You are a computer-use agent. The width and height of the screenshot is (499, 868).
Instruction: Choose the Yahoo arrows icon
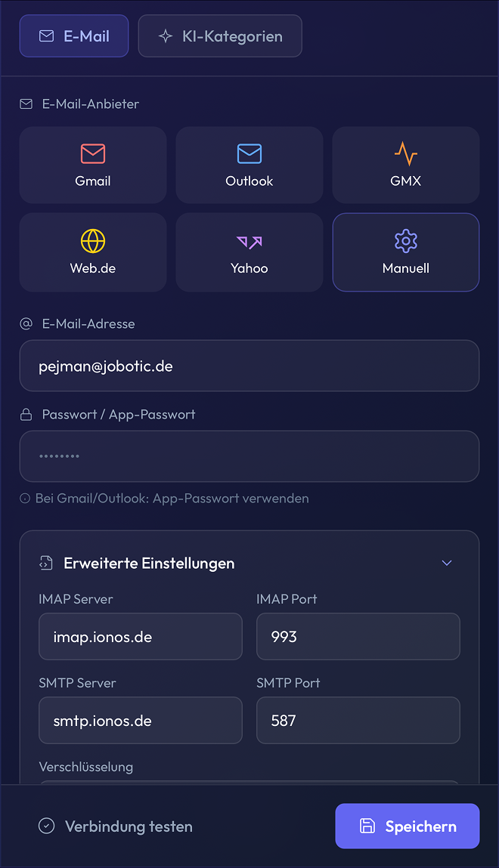click(x=249, y=242)
